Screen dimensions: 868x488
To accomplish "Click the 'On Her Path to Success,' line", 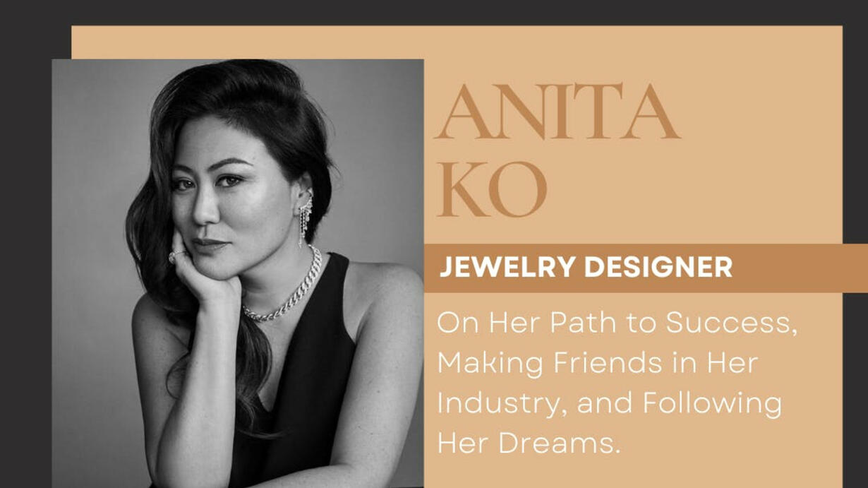I will coord(617,324).
